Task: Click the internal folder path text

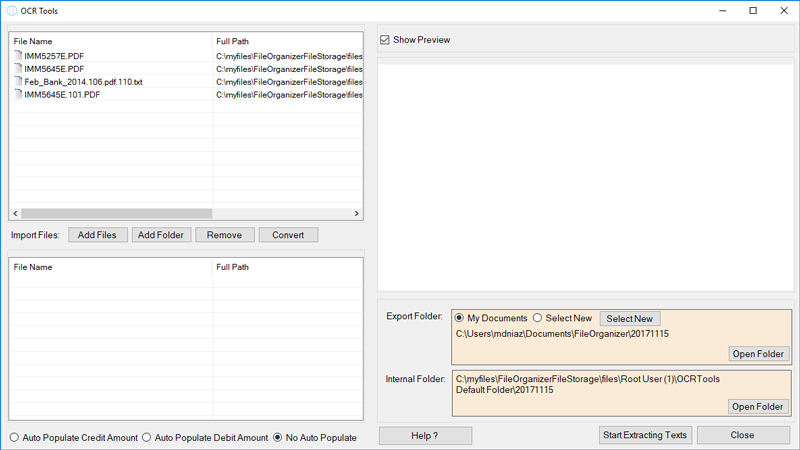Action: (588, 384)
